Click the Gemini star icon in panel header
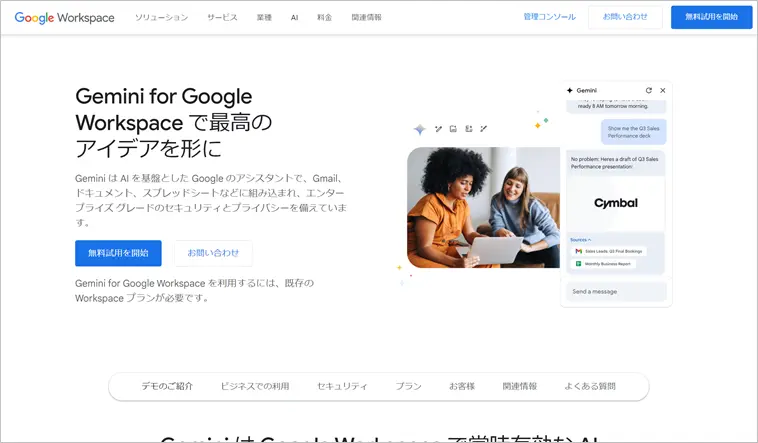This screenshot has height=443, width=758. (x=570, y=90)
